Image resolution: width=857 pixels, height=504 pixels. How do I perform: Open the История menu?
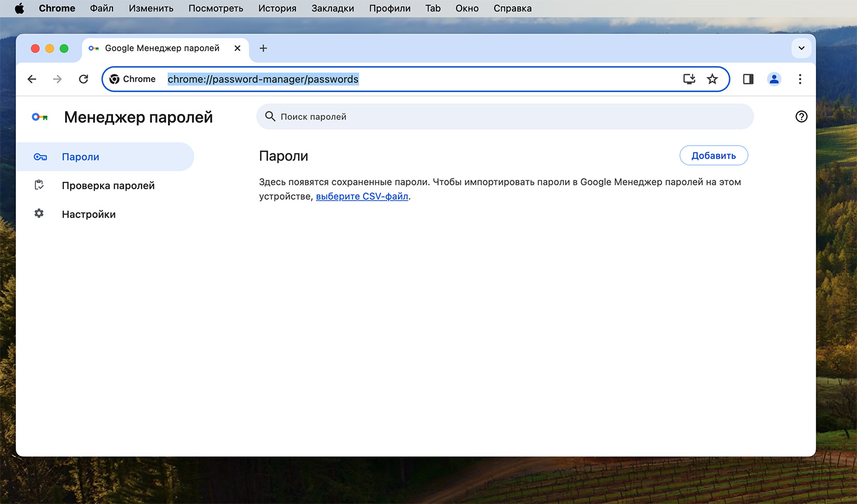click(277, 9)
